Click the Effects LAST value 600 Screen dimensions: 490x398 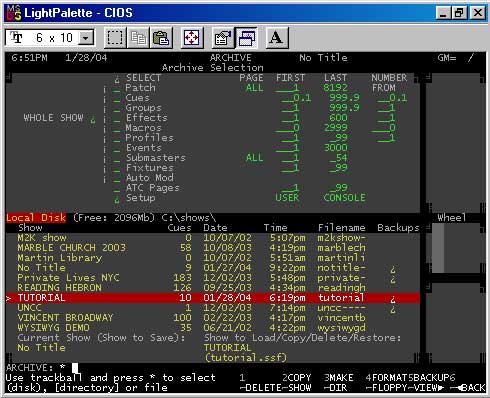click(338, 118)
